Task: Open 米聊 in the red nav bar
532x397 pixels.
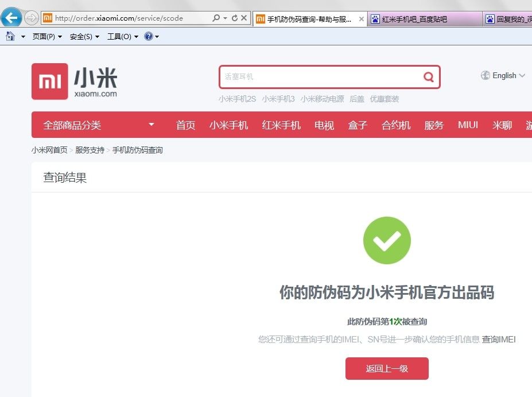Action: pyautogui.click(x=502, y=125)
